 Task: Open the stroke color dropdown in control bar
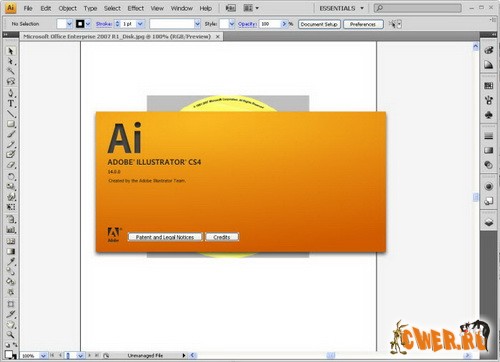pyautogui.click(x=88, y=24)
